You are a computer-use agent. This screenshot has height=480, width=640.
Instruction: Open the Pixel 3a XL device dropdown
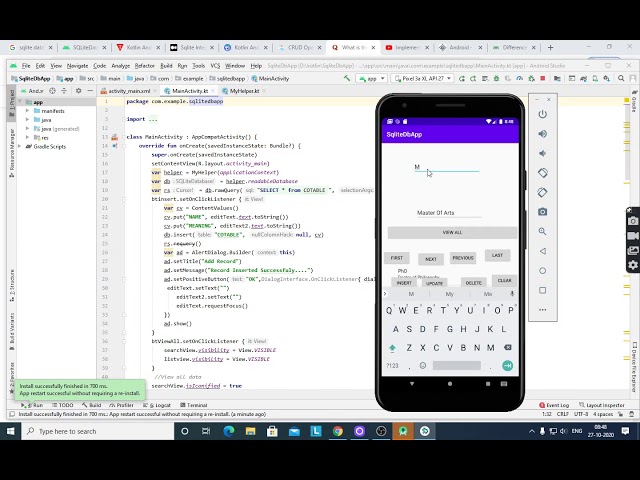pos(422,78)
